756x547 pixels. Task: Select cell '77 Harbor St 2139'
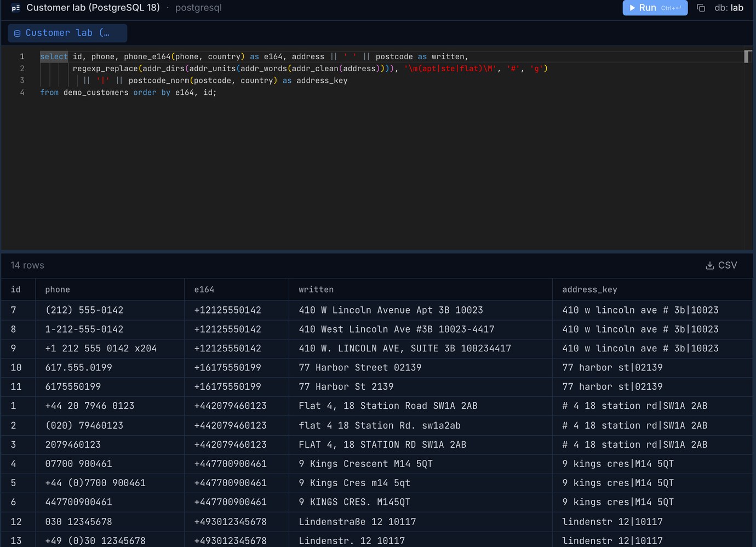pos(420,387)
